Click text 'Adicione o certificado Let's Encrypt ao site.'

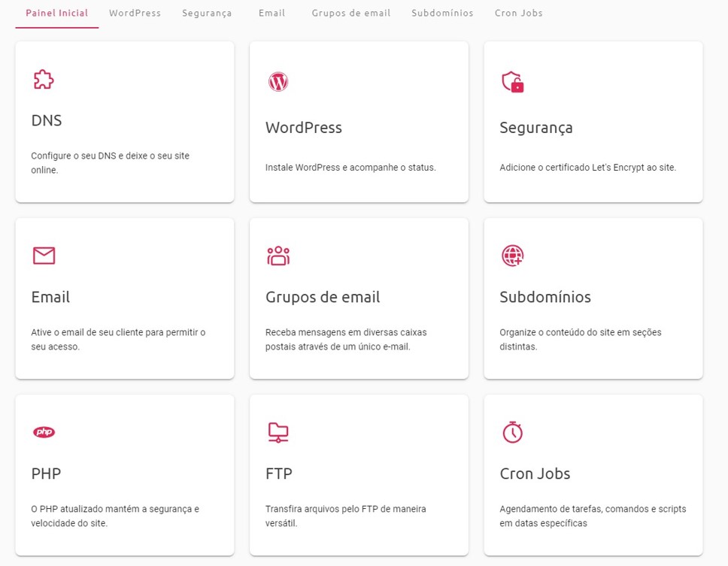coord(588,168)
